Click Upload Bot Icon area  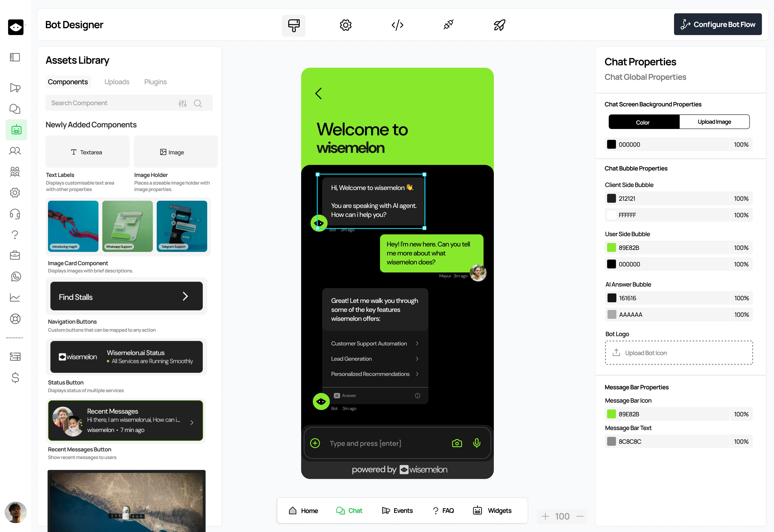(679, 353)
